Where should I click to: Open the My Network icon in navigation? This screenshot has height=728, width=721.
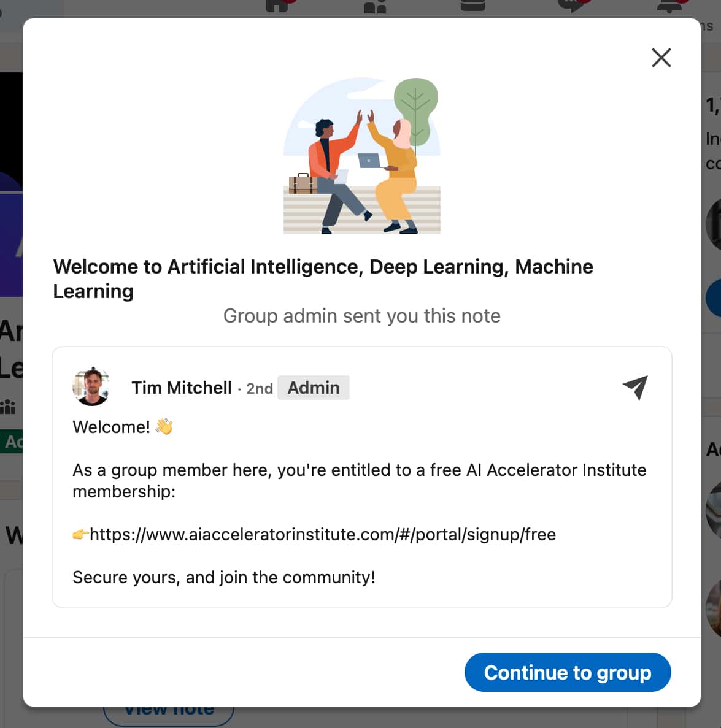(x=375, y=7)
